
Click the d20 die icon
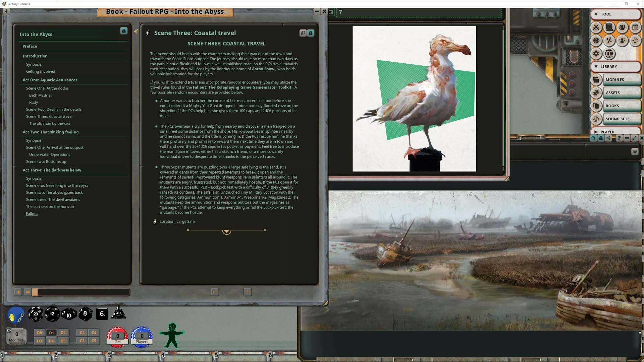tap(35, 314)
